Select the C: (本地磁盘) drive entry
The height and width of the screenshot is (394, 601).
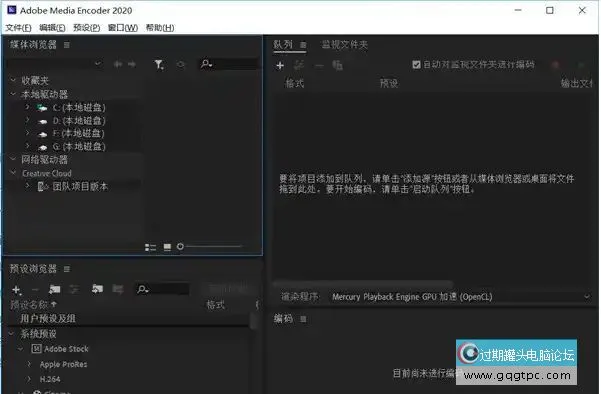79,108
